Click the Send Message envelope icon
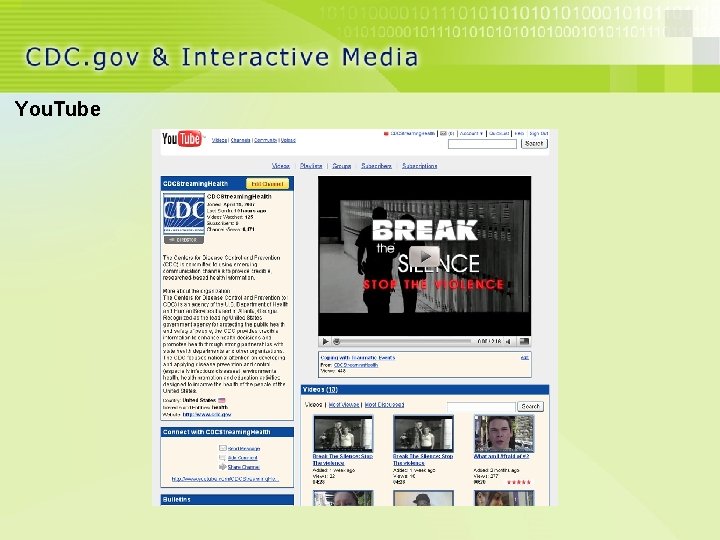The width and height of the screenshot is (720, 540). (223, 448)
